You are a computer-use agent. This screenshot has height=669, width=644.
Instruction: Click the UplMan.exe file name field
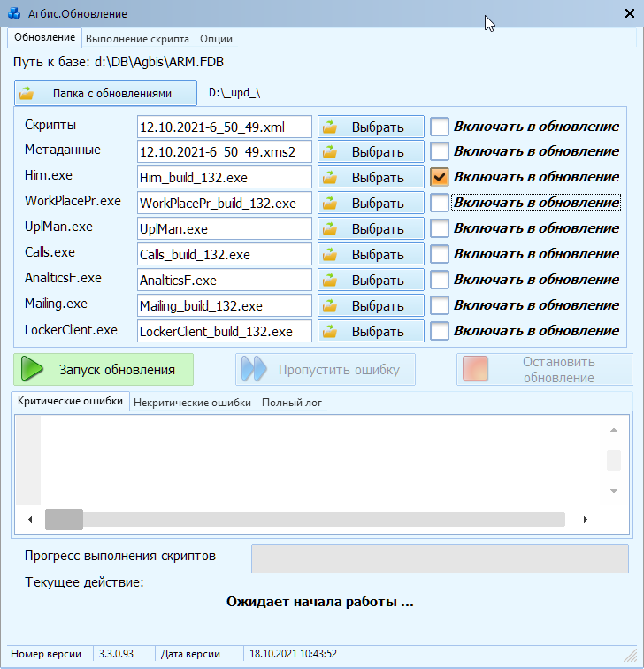[x=225, y=228]
